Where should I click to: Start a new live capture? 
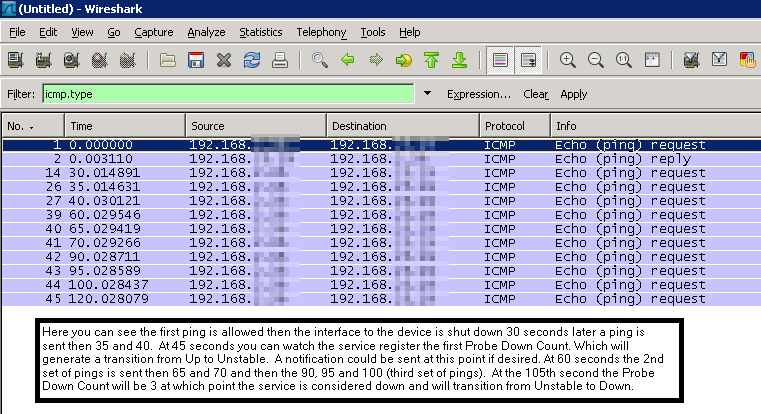pyautogui.click(x=71, y=60)
